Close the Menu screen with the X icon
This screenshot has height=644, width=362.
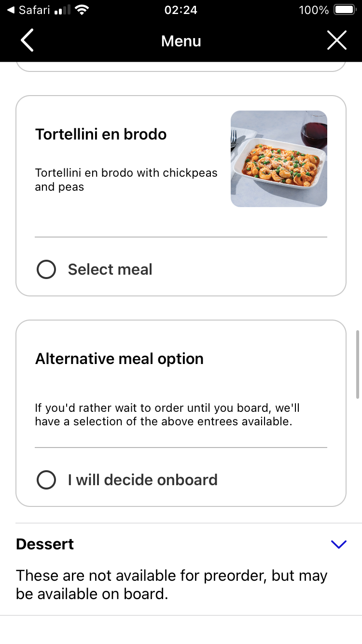click(336, 41)
